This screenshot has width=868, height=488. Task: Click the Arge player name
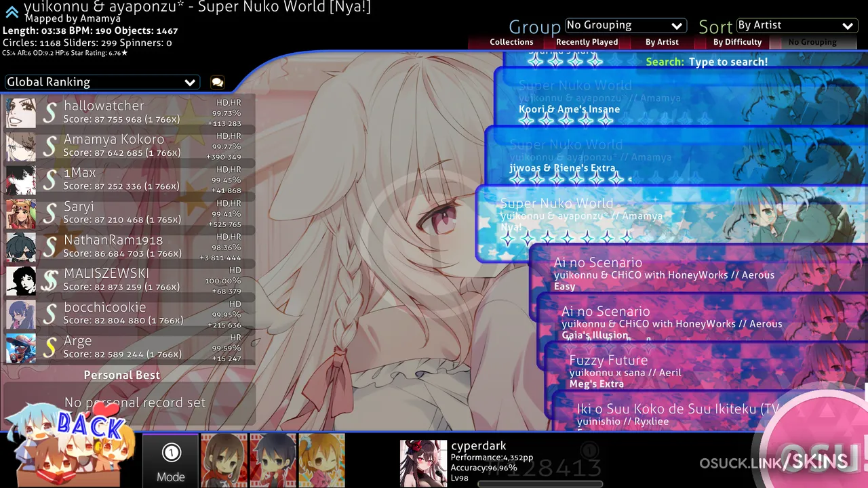click(x=77, y=341)
